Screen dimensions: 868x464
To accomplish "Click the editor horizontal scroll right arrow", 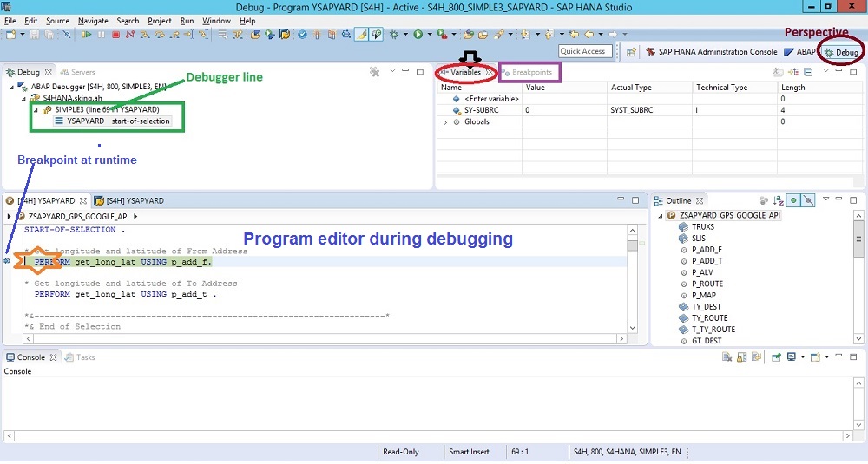I will tap(621, 338).
